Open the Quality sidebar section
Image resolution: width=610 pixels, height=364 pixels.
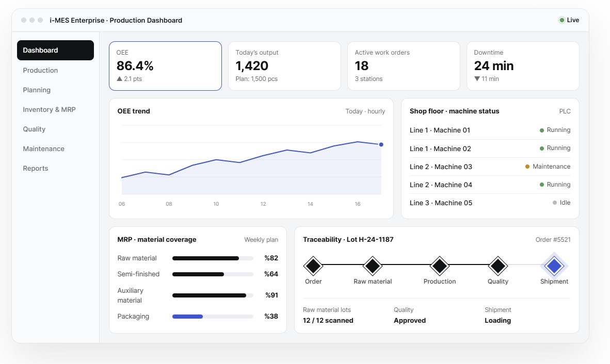(x=55, y=129)
